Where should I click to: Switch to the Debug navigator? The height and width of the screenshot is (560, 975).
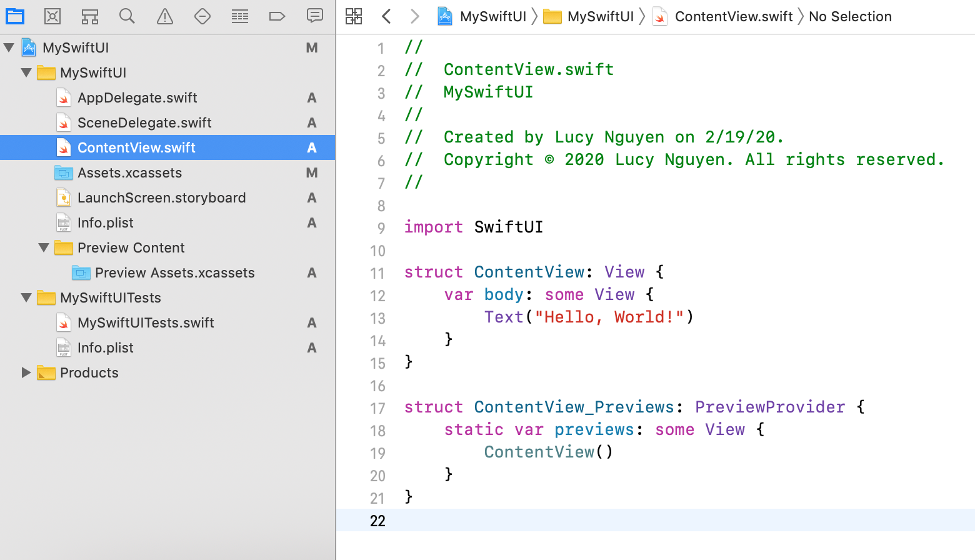(x=240, y=16)
